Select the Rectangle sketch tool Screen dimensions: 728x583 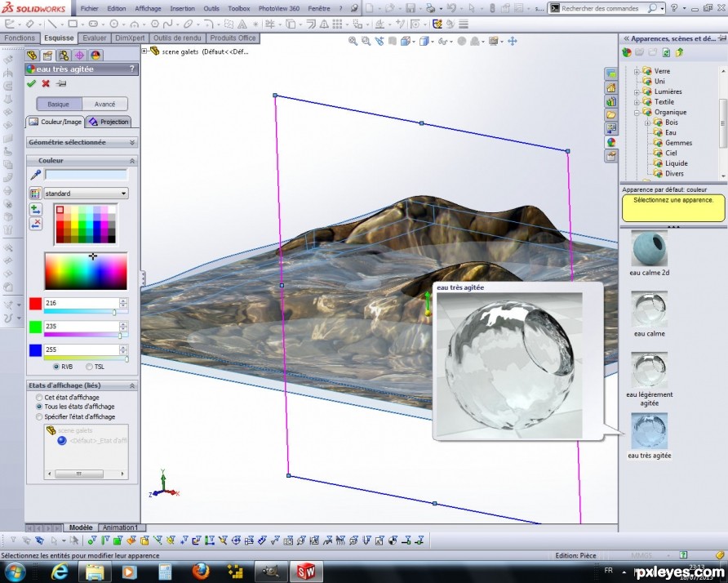coord(73,24)
